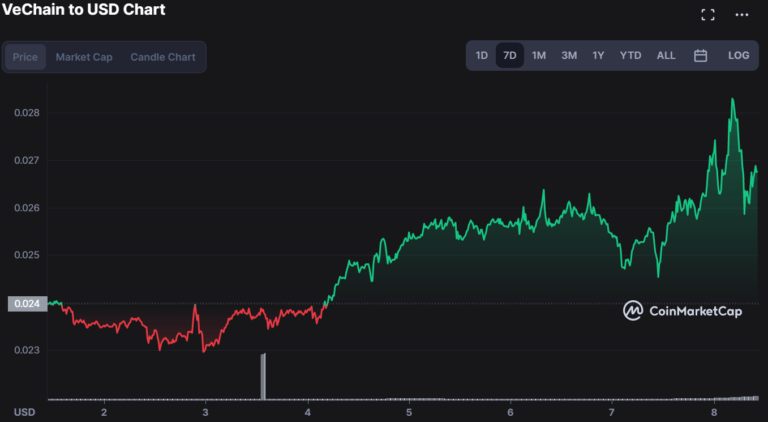Viewport: 768px width, 422px height.
Task: Click the VeChain to USD Chart title
Action: click(x=84, y=9)
